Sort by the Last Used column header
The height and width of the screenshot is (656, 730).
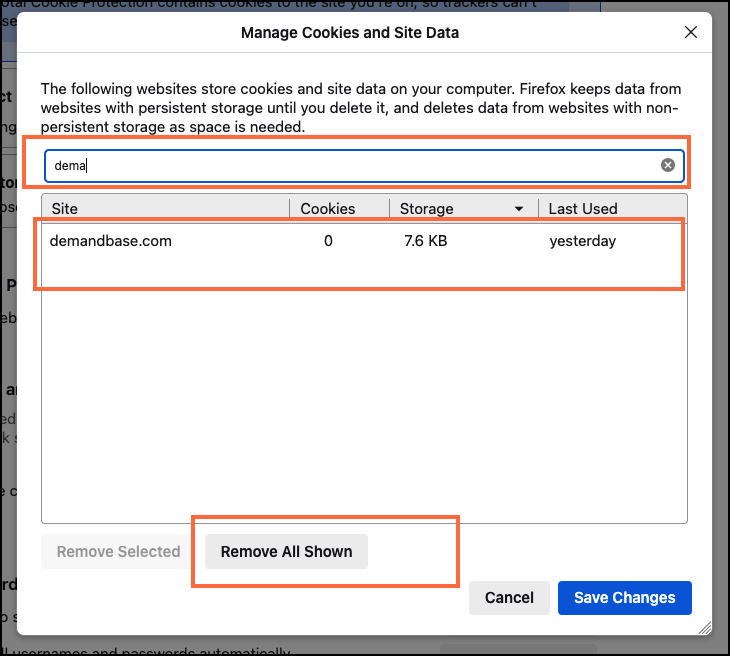point(612,209)
